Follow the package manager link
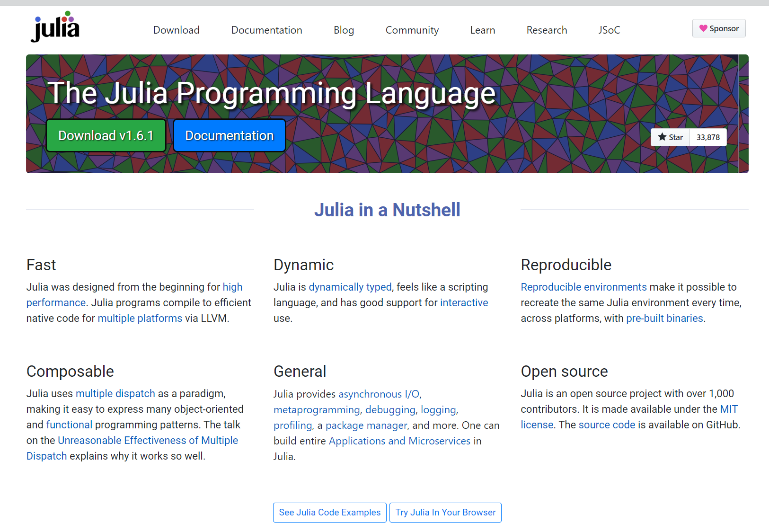The width and height of the screenshot is (769, 532). click(366, 426)
